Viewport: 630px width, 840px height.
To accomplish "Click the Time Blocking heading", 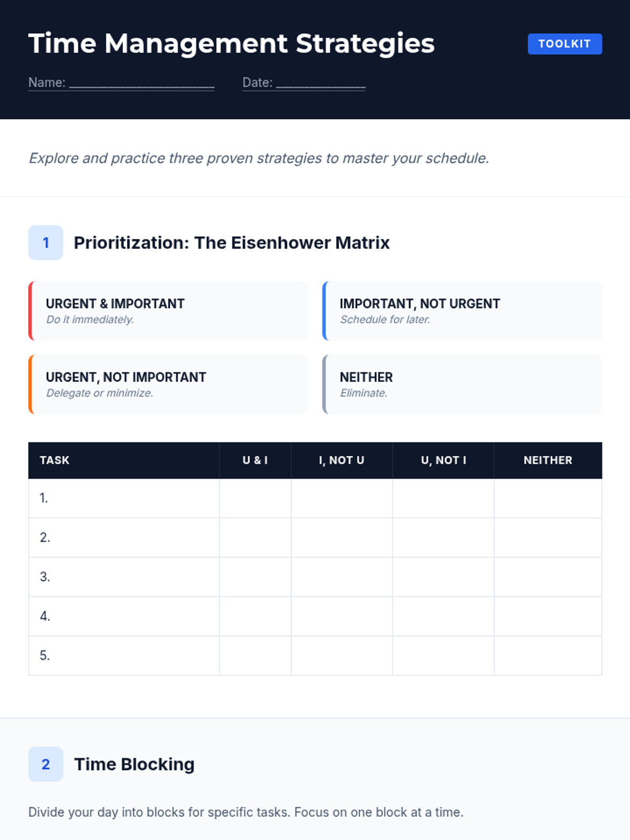I will 134,764.
